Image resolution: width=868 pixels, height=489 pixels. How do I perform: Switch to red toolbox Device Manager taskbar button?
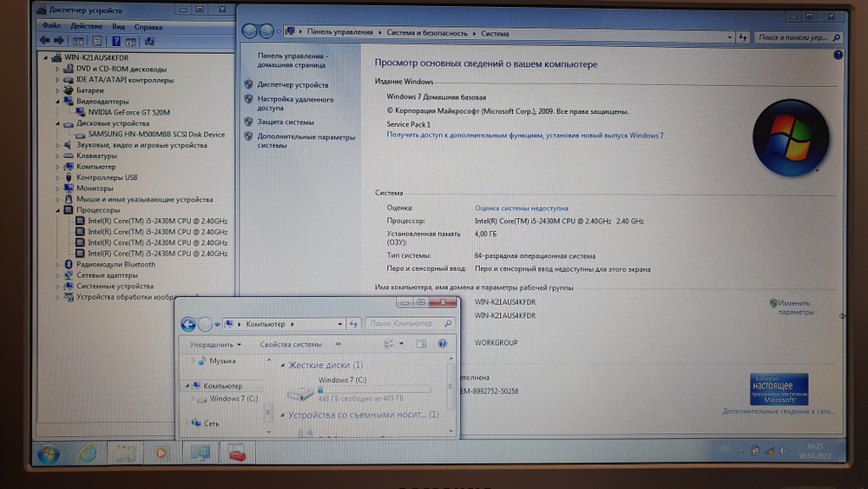[237, 453]
